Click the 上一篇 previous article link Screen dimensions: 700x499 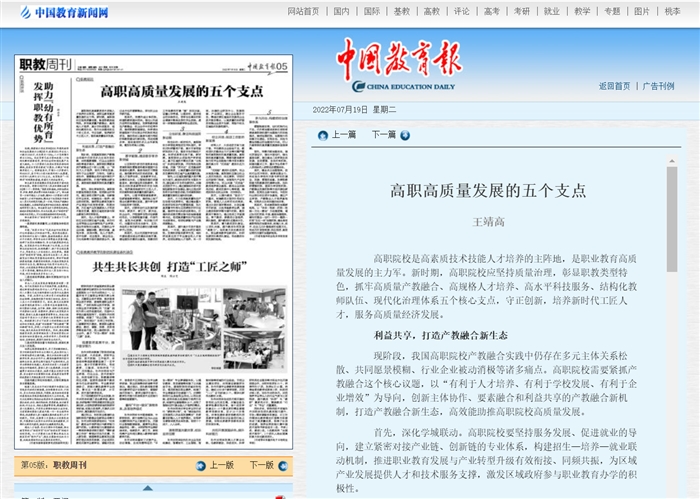tap(343, 134)
